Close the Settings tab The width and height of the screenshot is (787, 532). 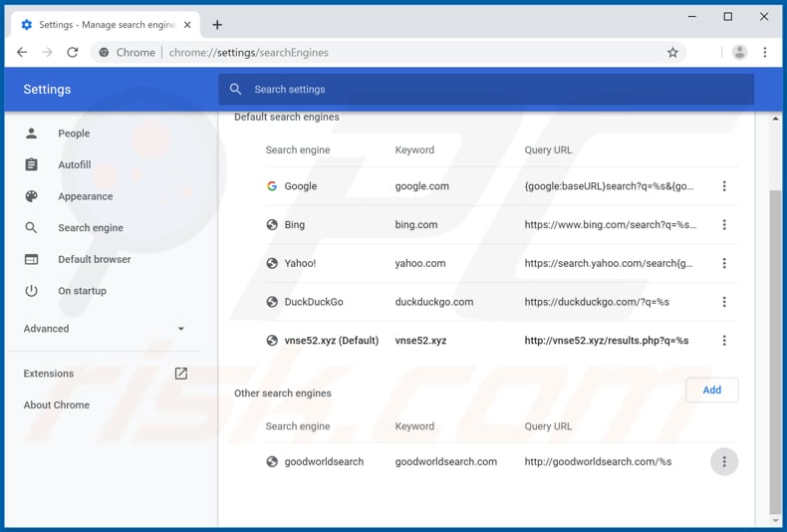point(187,25)
